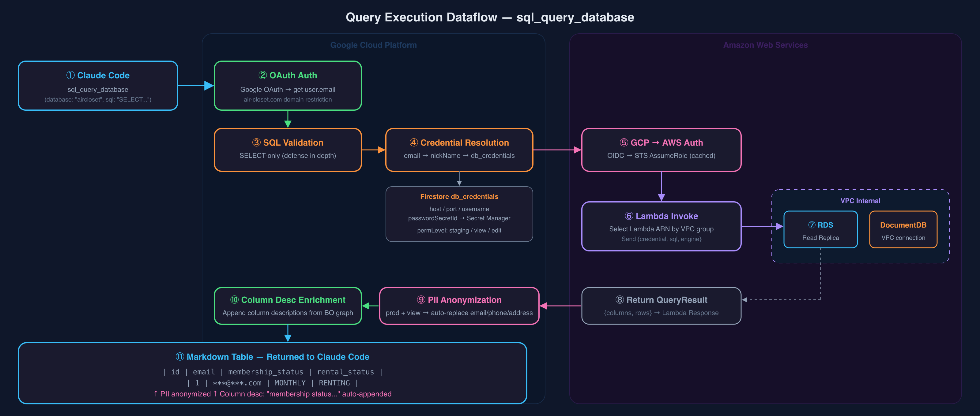This screenshot has height=416, width=980.
Task: Select the Markdown Table result box
Action: click(272, 373)
